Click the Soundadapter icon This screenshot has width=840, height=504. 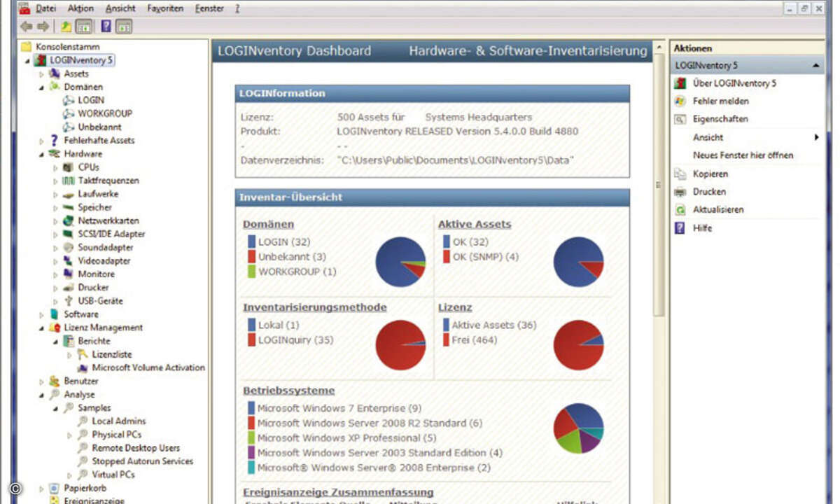click(68, 247)
